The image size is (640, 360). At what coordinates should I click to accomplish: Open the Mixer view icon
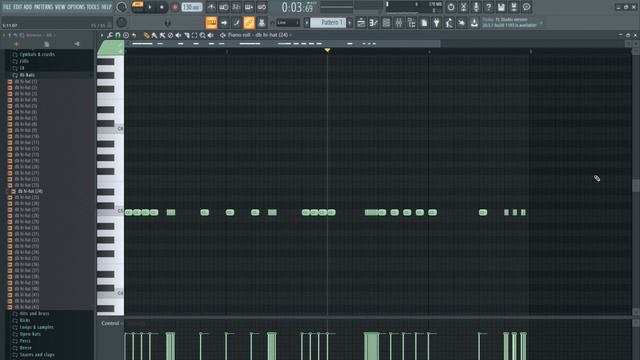(399, 22)
